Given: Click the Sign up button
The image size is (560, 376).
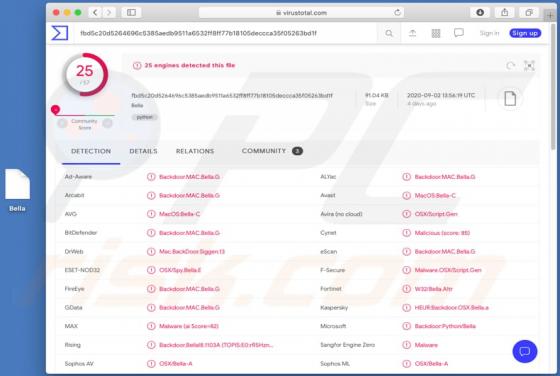Looking at the screenshot, I should click(525, 33).
